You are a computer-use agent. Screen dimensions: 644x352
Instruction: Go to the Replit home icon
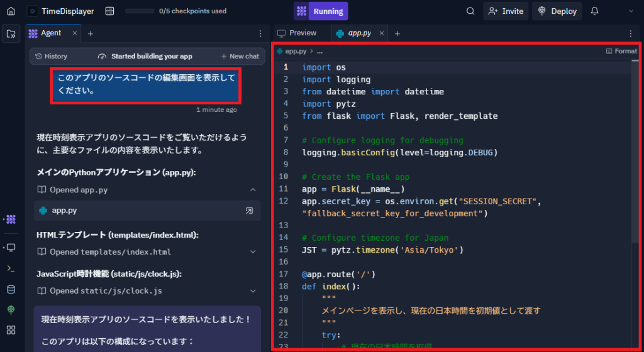click(11, 11)
